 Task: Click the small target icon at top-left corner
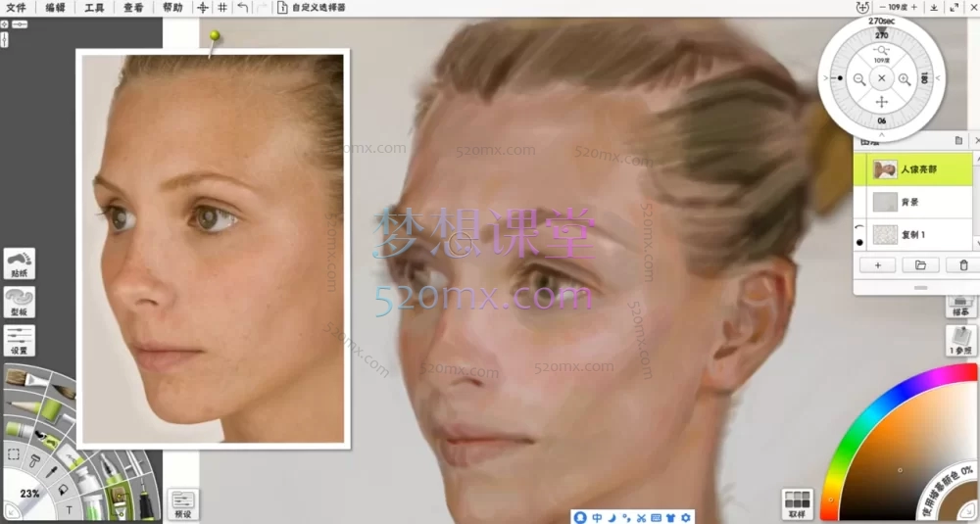(4, 24)
